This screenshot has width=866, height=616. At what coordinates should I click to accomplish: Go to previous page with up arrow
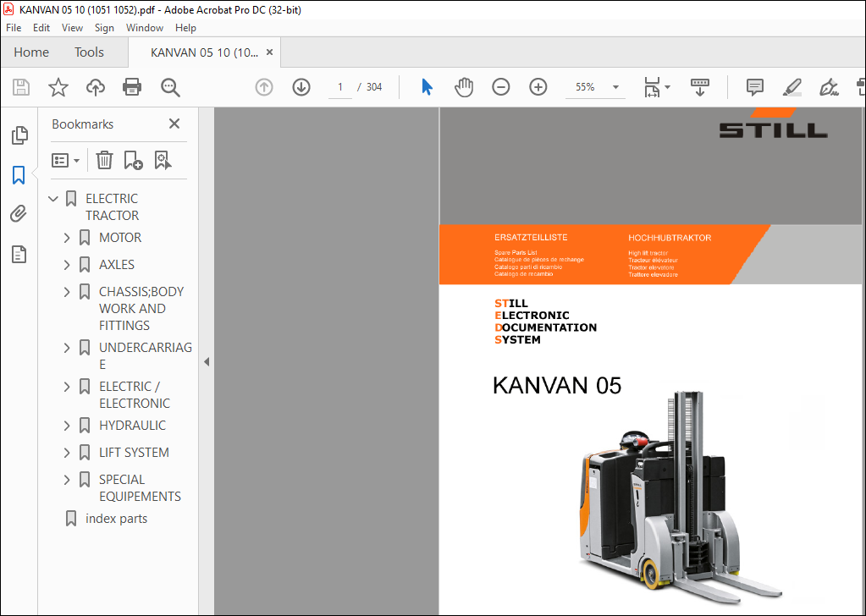[x=264, y=87]
